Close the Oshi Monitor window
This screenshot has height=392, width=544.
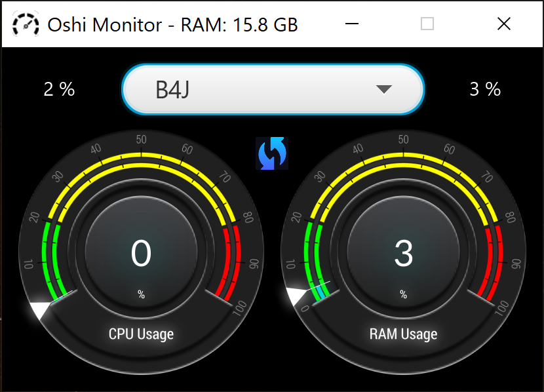pos(503,24)
